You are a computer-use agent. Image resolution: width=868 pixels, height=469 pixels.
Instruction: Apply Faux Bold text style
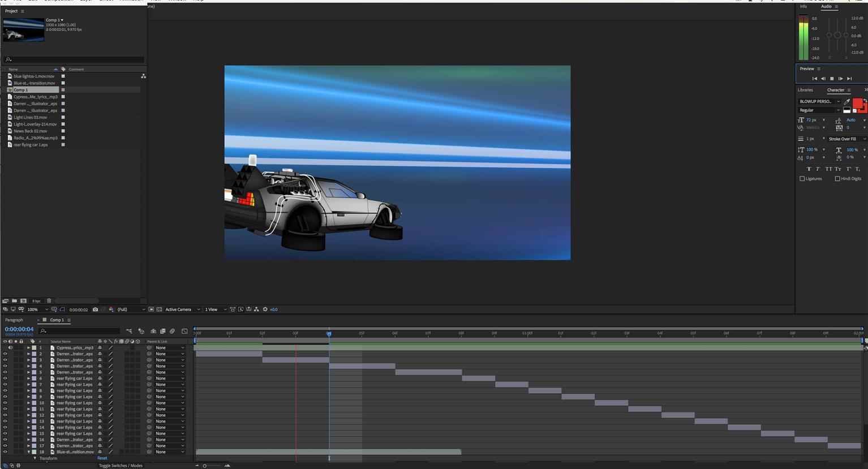click(x=808, y=169)
